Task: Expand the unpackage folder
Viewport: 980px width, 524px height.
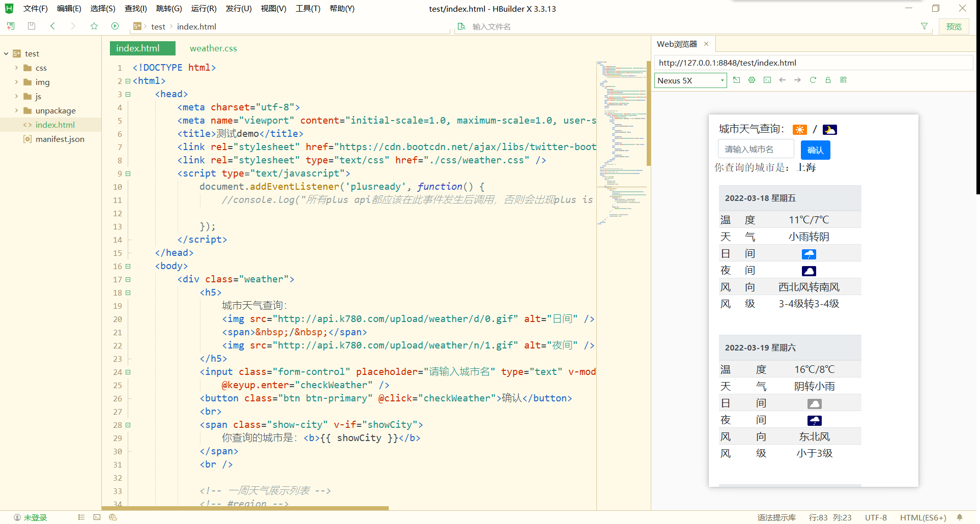Action: [16, 110]
